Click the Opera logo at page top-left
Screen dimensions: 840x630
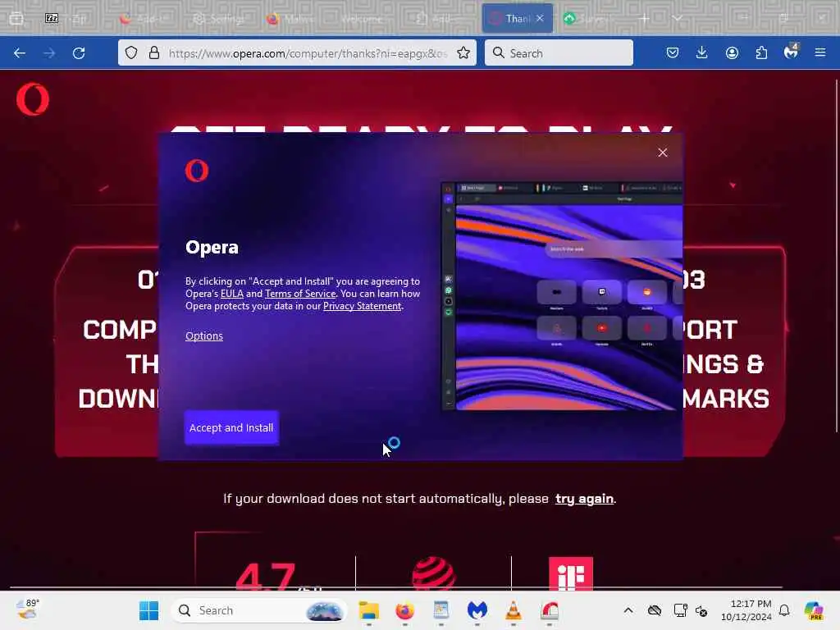[33, 99]
